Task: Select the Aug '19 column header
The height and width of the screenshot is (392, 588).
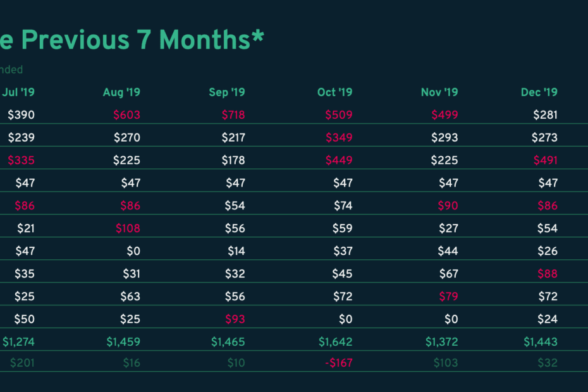Action: [x=121, y=92]
